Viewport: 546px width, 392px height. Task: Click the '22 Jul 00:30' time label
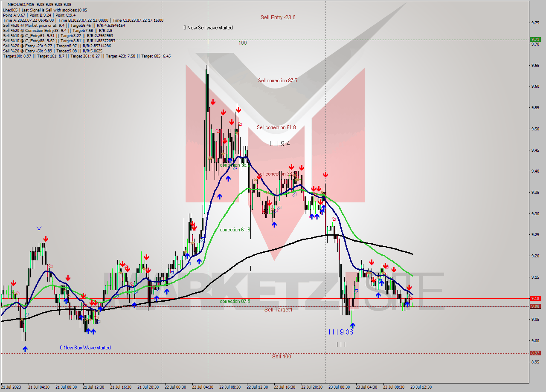(x=175, y=387)
